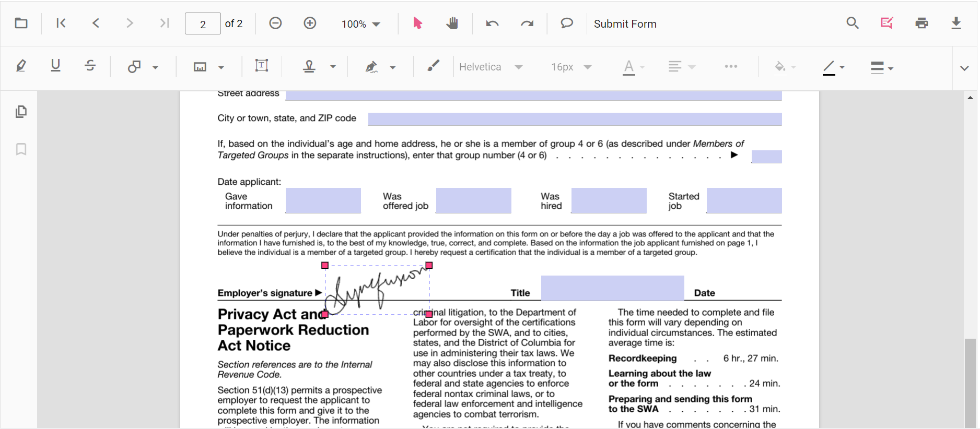Click the Title form field
This screenshot has height=429, width=980.
(x=612, y=288)
